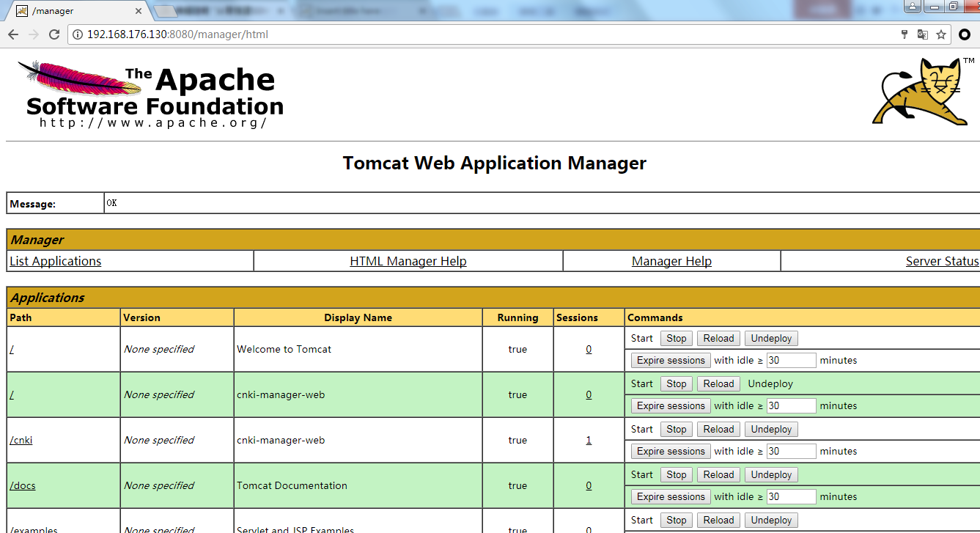Click the Tomcat Documentation display name
Viewport: 980px width, 533px height.
click(292, 486)
